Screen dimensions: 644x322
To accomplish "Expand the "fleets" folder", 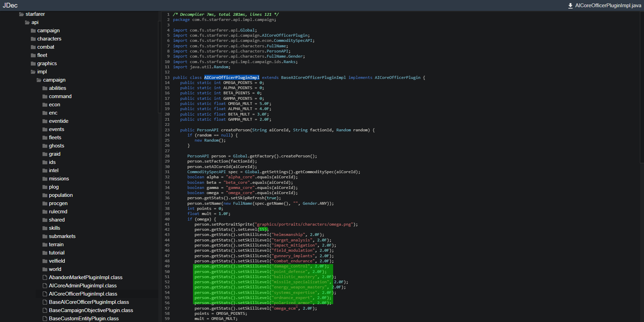I will pos(55,138).
